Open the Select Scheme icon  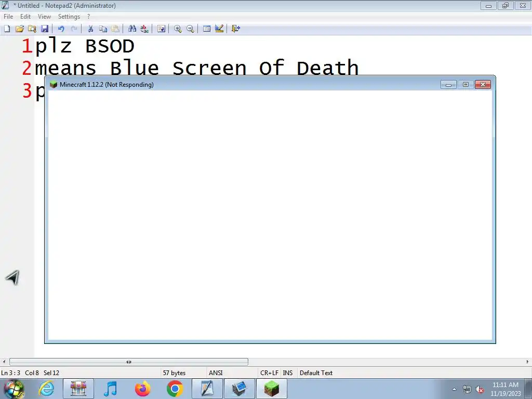(207, 29)
